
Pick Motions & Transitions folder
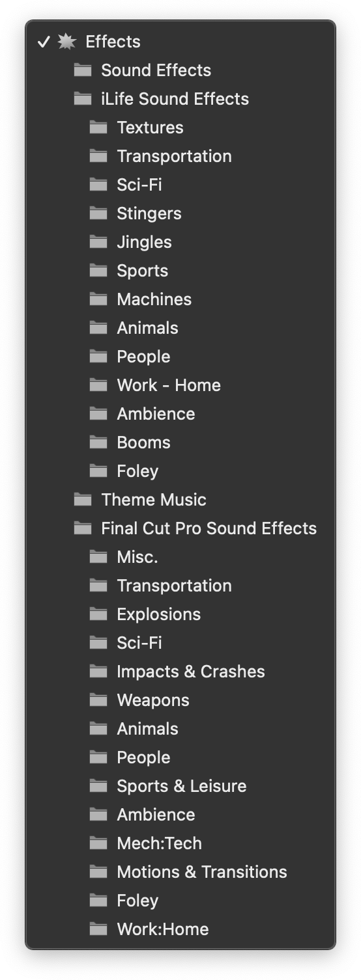pyautogui.click(x=180, y=872)
